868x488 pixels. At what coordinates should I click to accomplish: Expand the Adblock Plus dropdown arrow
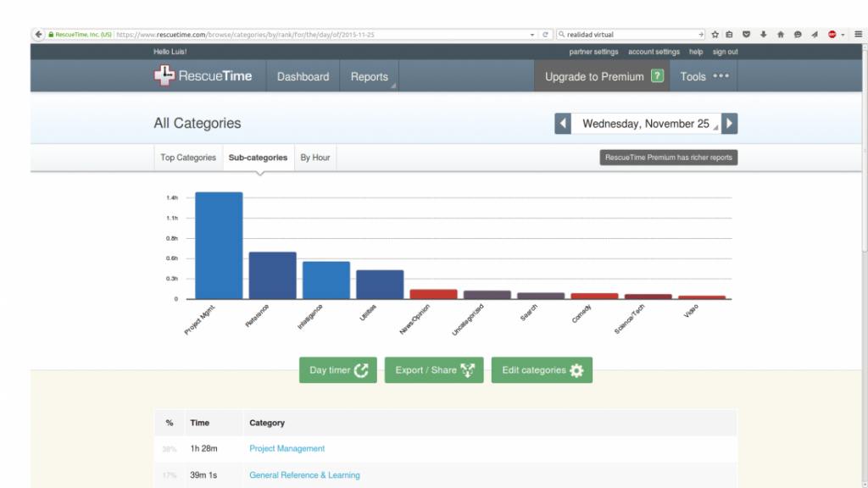pyautogui.click(x=843, y=35)
